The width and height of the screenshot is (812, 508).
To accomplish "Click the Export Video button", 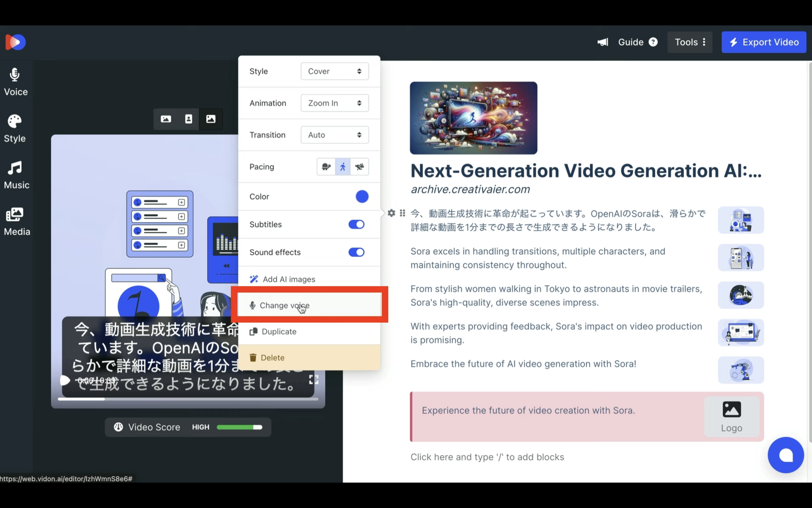I will coord(764,42).
